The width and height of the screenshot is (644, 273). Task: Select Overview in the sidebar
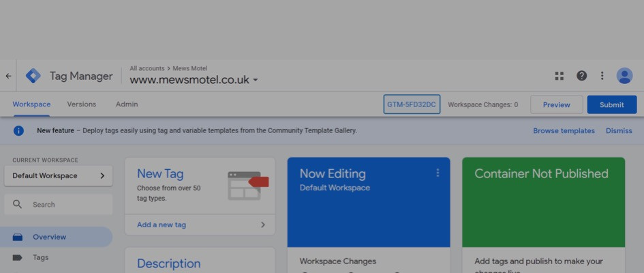[57, 238]
